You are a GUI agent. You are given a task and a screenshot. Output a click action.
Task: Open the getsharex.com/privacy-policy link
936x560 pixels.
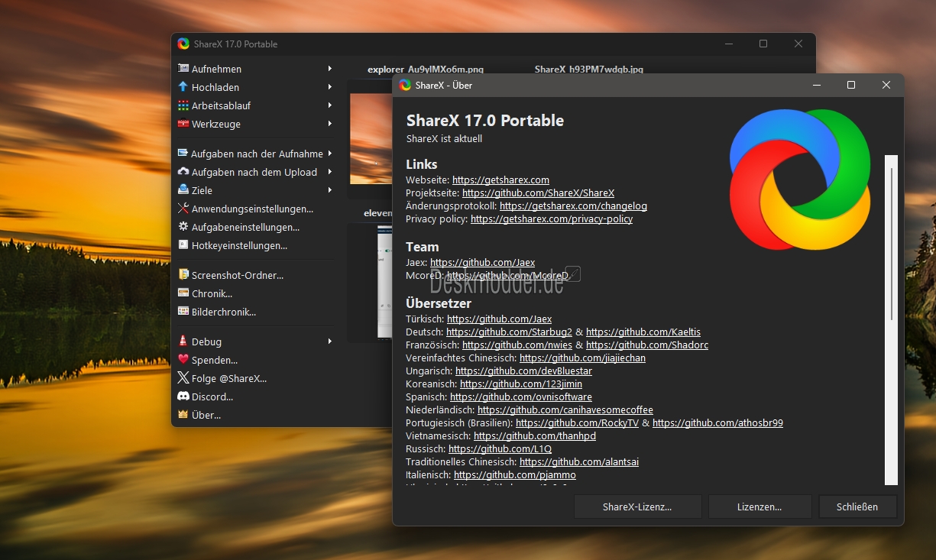[x=552, y=219]
